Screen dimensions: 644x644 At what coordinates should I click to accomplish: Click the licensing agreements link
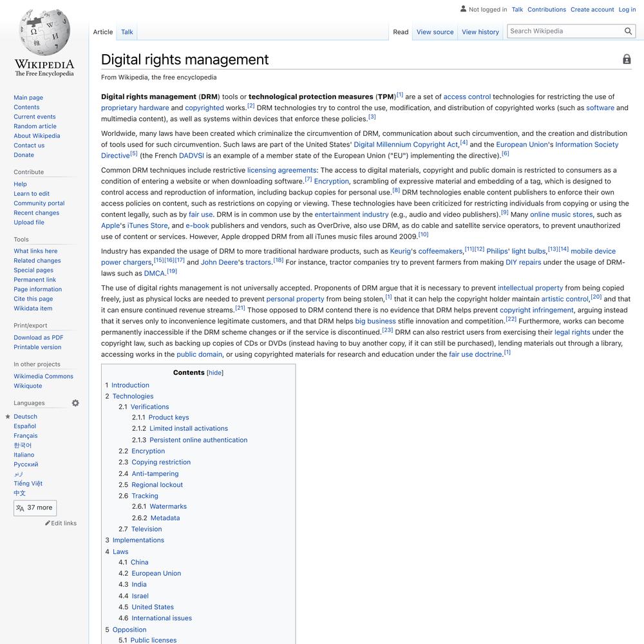pos(282,171)
